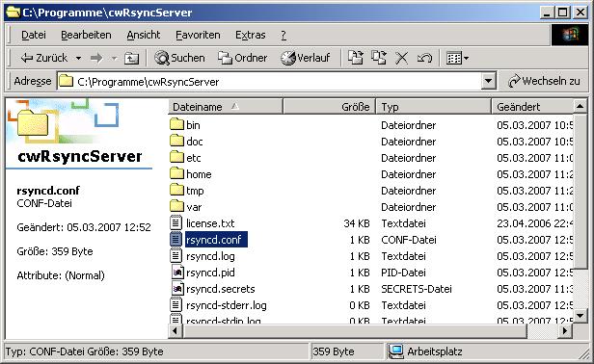Screen dimensions: 594x364
Task: Click the Undo toolbar icon
Action: [x=424, y=59]
